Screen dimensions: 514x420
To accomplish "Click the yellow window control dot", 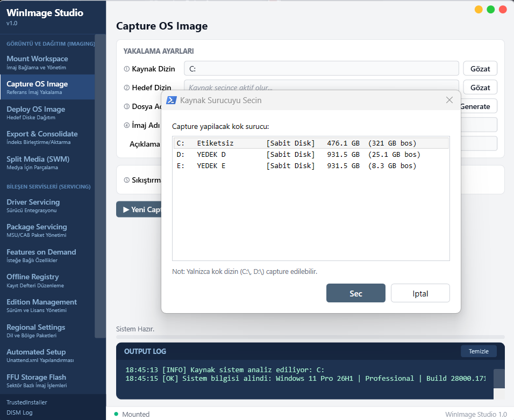I will (479, 10).
